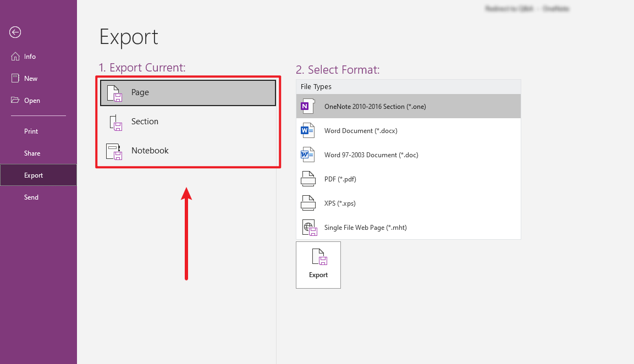Click the Word 97-2003 doc icon
Screen dimensions: 634x364
point(308,155)
